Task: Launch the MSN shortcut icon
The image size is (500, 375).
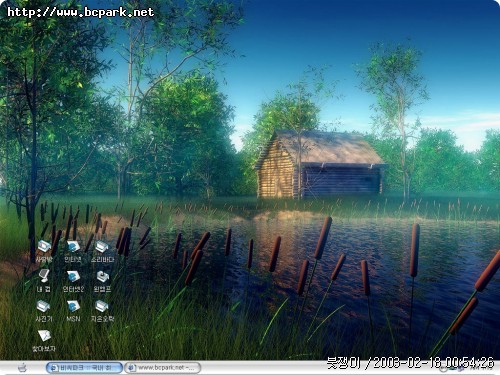Action: coord(73,306)
